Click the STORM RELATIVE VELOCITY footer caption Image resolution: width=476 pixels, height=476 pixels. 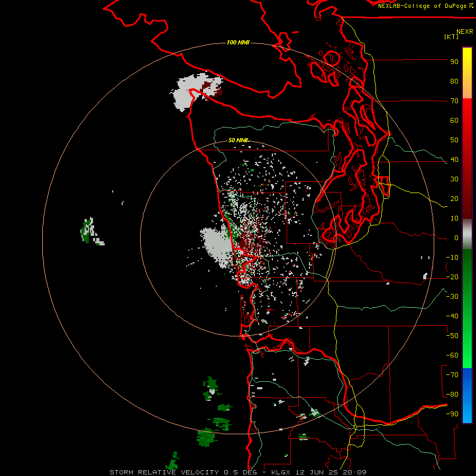point(238,472)
